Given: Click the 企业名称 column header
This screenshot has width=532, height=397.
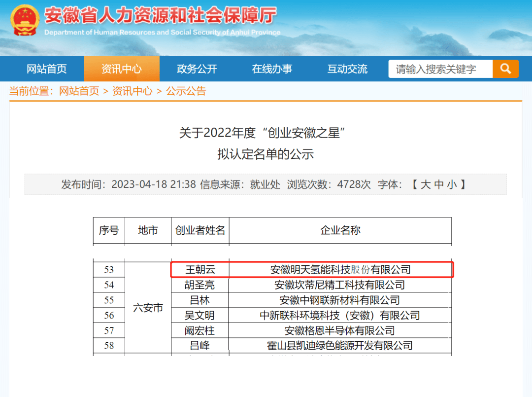Looking at the screenshot, I should [x=340, y=230].
